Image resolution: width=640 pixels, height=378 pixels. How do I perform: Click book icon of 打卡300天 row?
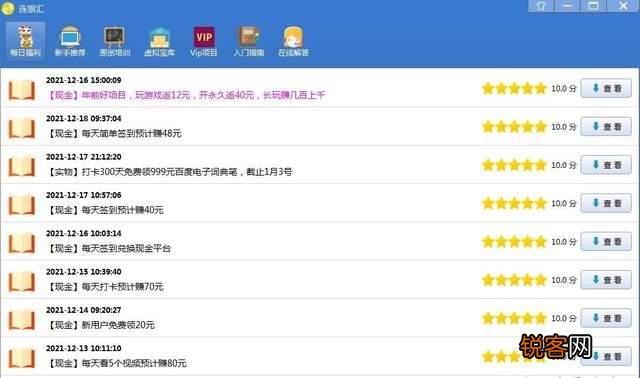22,167
